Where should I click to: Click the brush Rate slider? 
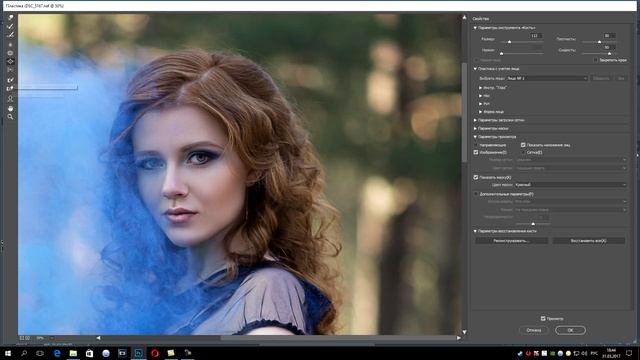point(599,53)
